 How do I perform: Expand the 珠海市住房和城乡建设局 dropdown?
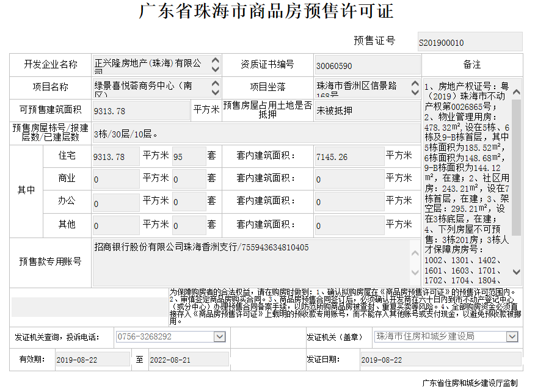[x=511, y=336]
